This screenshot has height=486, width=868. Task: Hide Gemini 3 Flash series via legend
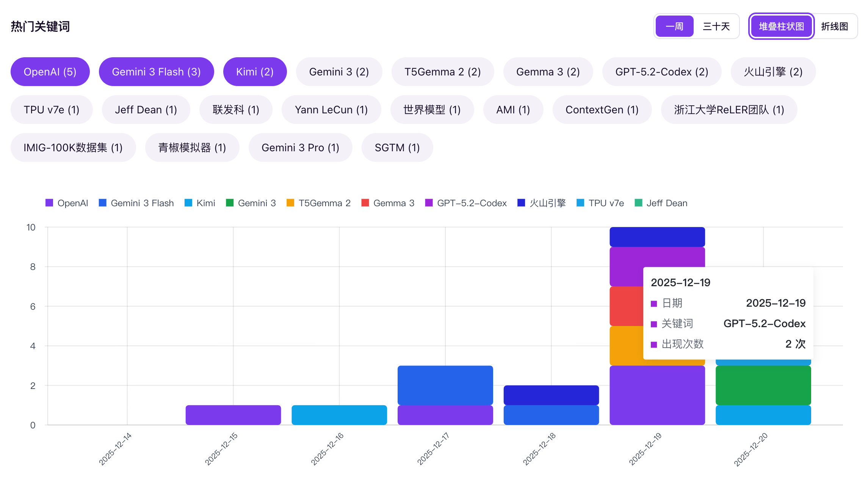point(102,203)
